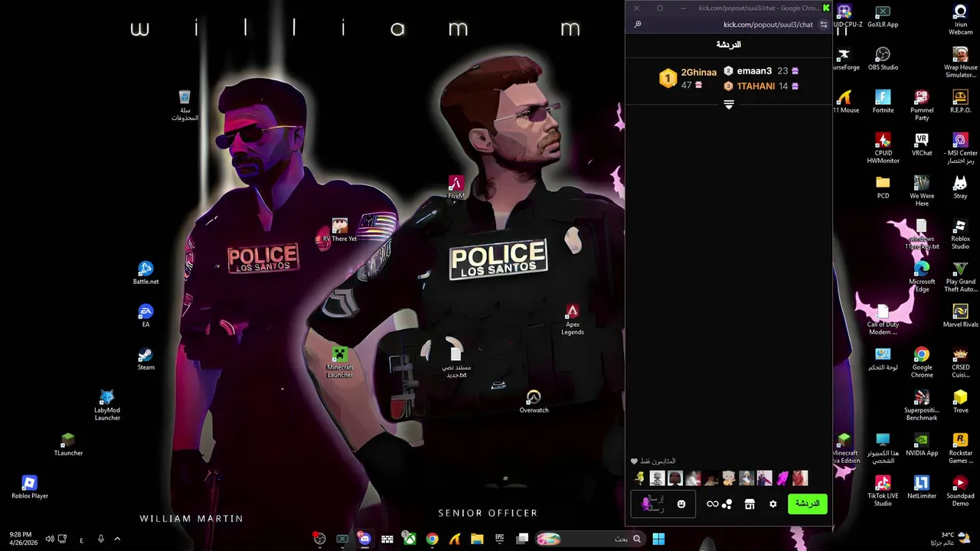Click the taskbar search box
The height and width of the screenshot is (551, 980).
pos(590,539)
